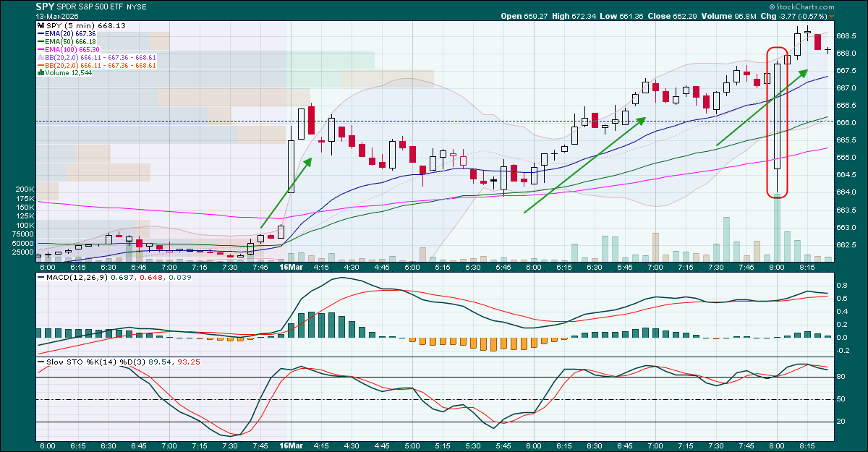This screenshot has height=452, width=868.
Task: Click the 664.0 price axis label
Action: [847, 192]
